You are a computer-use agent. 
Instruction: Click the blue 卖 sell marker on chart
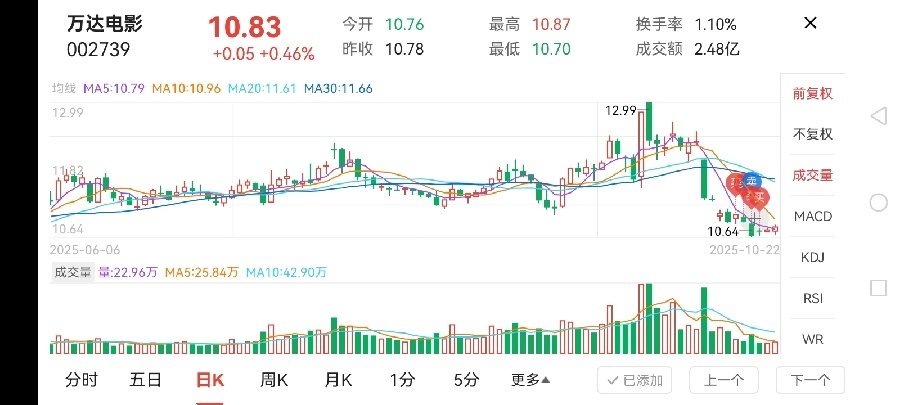click(752, 181)
